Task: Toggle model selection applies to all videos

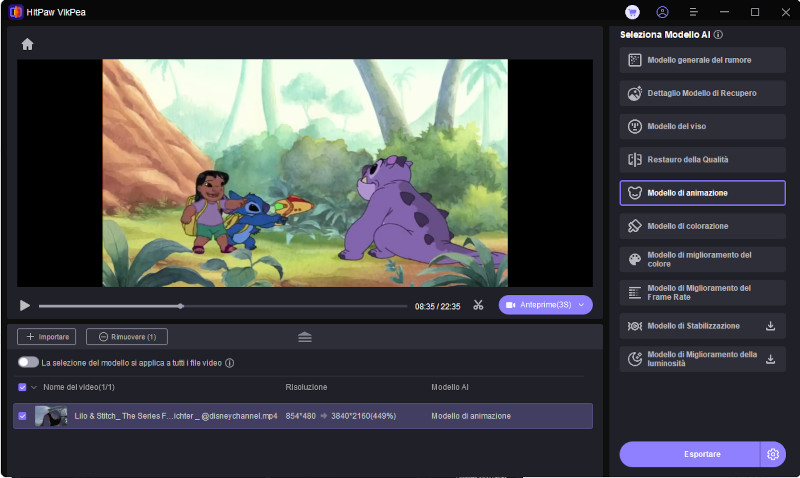Action: 28,363
